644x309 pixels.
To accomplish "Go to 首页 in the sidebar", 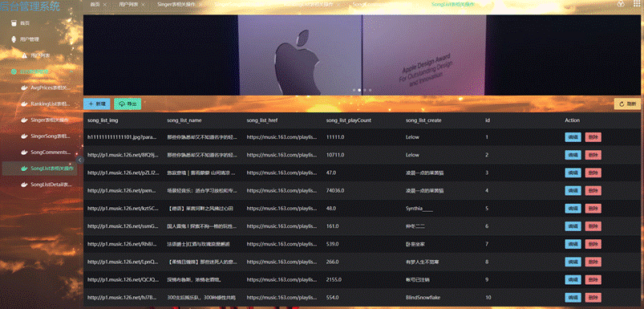I will [x=25, y=23].
